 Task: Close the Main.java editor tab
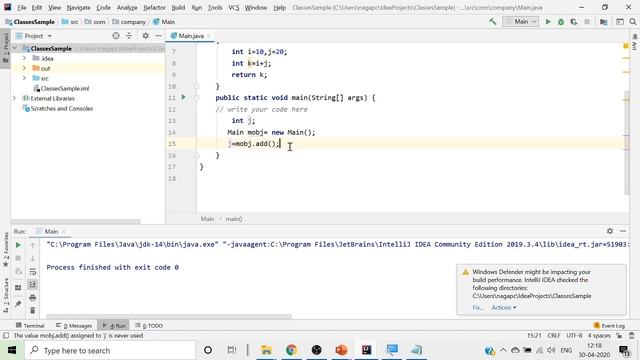(x=209, y=36)
